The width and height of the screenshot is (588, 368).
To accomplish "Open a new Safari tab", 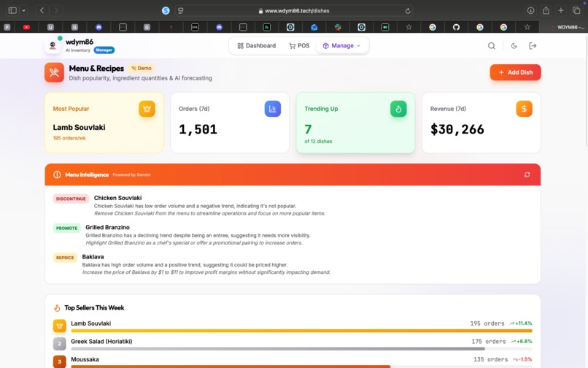I will point(561,10).
